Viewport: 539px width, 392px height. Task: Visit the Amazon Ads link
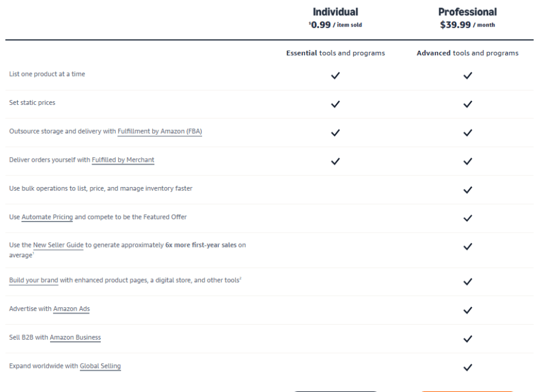[71, 309]
